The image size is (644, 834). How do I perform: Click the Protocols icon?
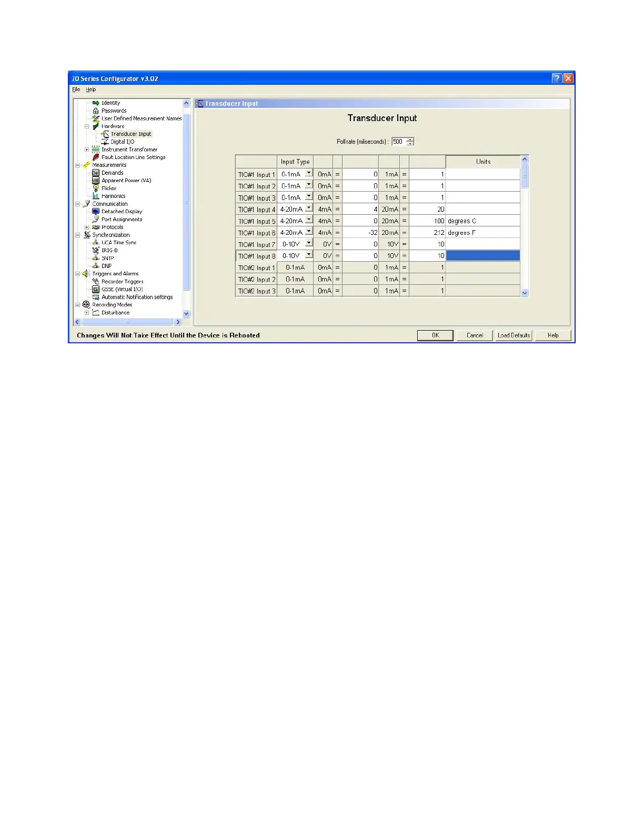[96, 227]
